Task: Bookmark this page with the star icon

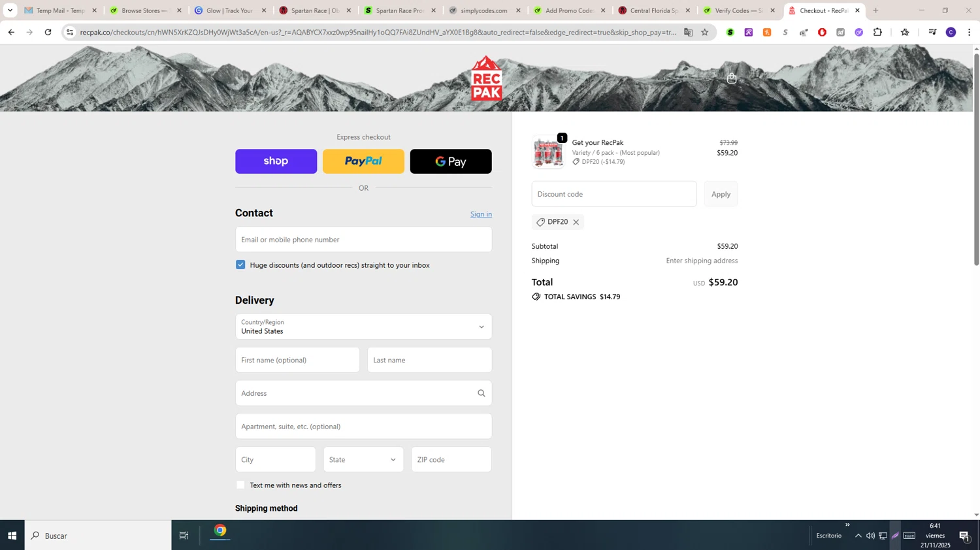Action: 705,32
